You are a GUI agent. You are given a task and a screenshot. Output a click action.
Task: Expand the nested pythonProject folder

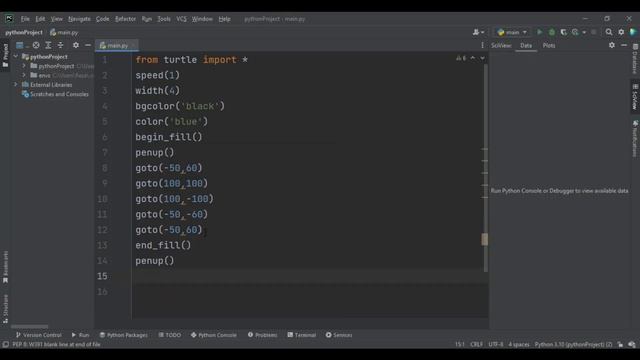(24, 66)
